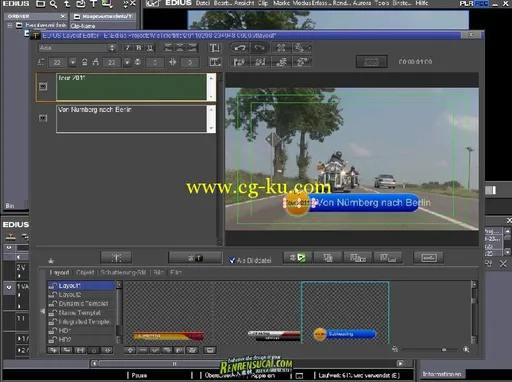The height and width of the screenshot is (382, 512).
Task: Select Name Template in layout list
Action: tap(81, 313)
